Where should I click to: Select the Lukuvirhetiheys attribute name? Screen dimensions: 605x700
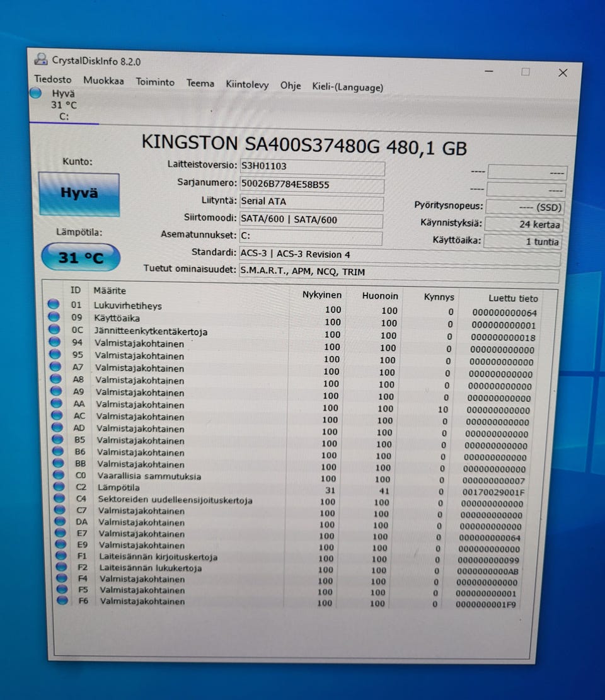click(x=128, y=306)
